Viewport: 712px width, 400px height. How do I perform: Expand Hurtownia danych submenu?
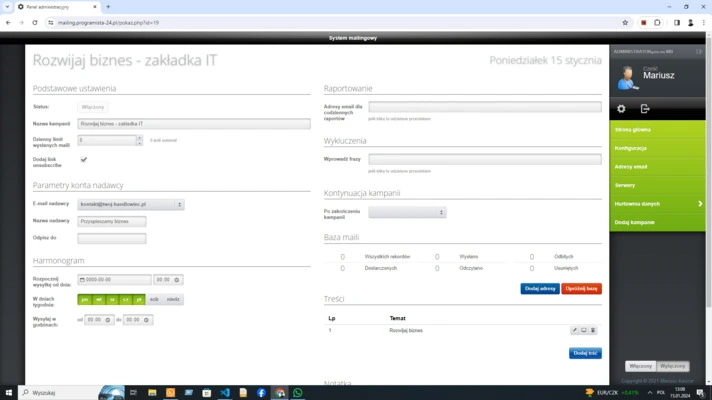[658, 204]
